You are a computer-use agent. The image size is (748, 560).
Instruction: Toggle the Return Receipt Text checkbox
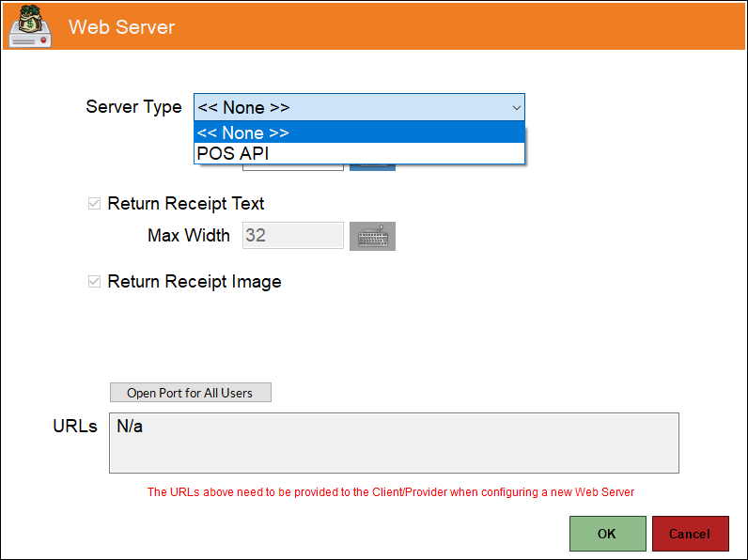point(95,204)
